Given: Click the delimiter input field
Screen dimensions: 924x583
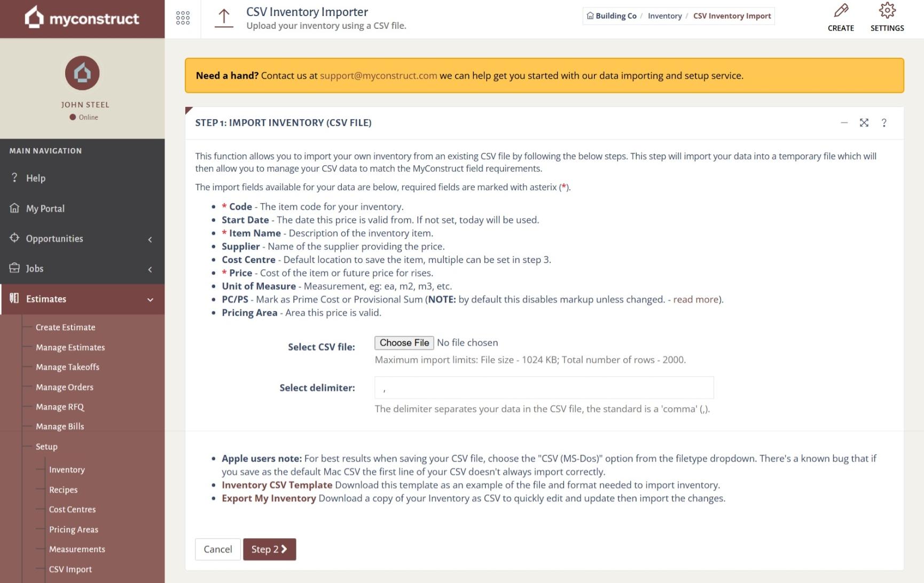Looking at the screenshot, I should tap(544, 388).
